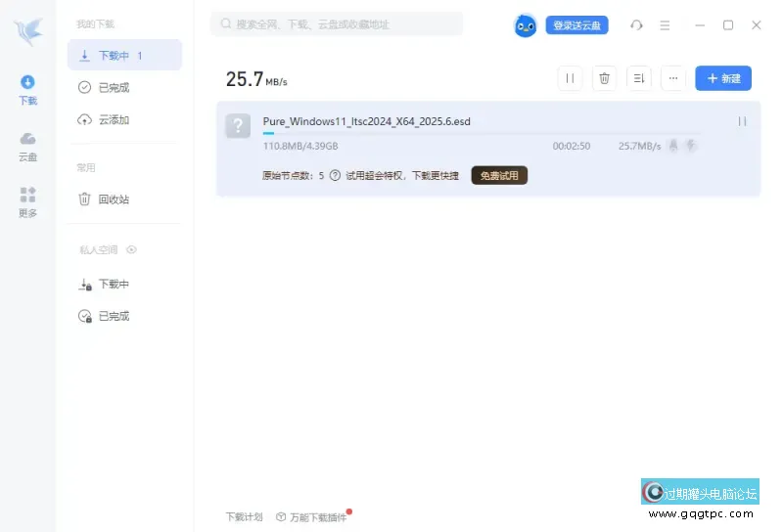Select file name Pure_Windows11_ltsc2024_X64_2025.6.esd

(x=366, y=121)
